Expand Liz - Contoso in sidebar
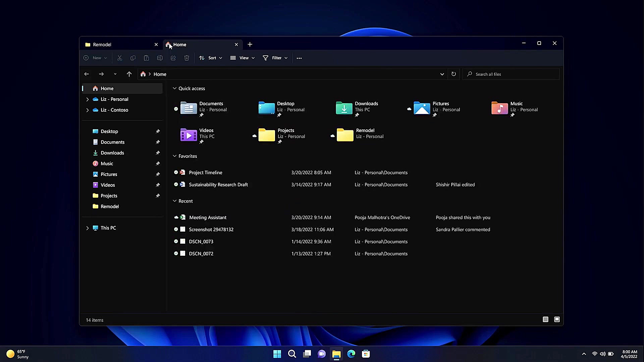Viewport: 644px width, 362px height. [x=88, y=110]
